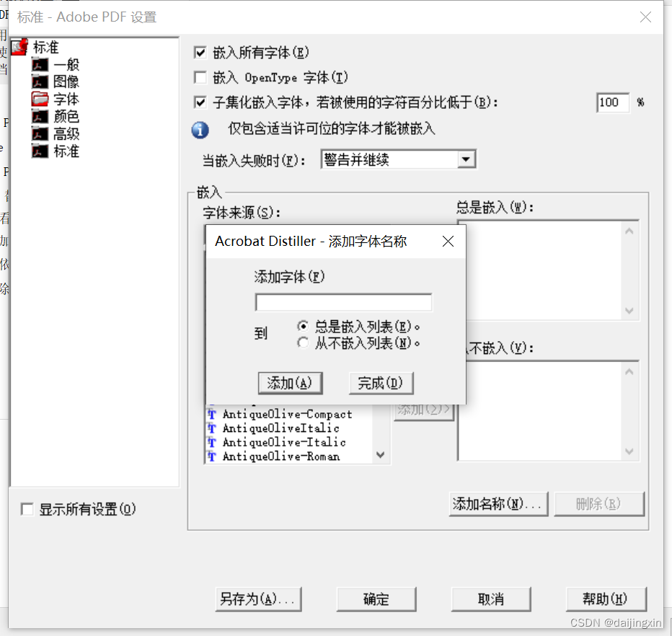The width and height of the screenshot is (672, 636).
Task: Click the icon beside 颜色
Action: coord(40,116)
